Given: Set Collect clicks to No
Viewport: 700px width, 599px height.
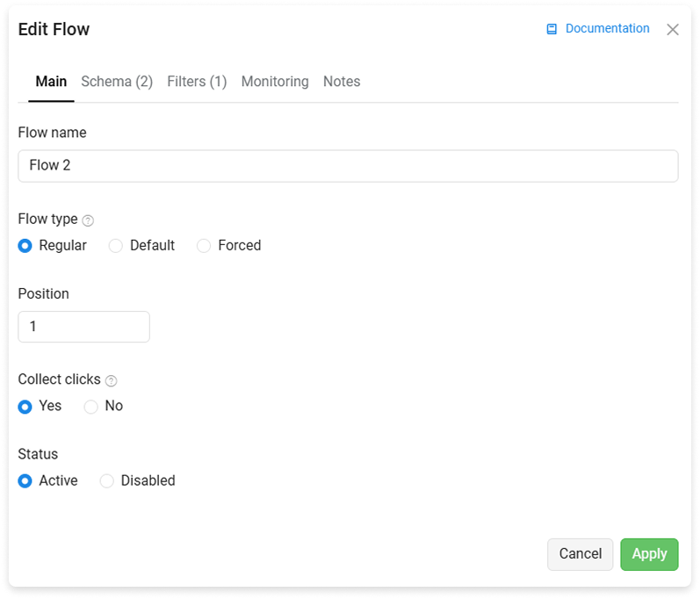Looking at the screenshot, I should (x=91, y=407).
